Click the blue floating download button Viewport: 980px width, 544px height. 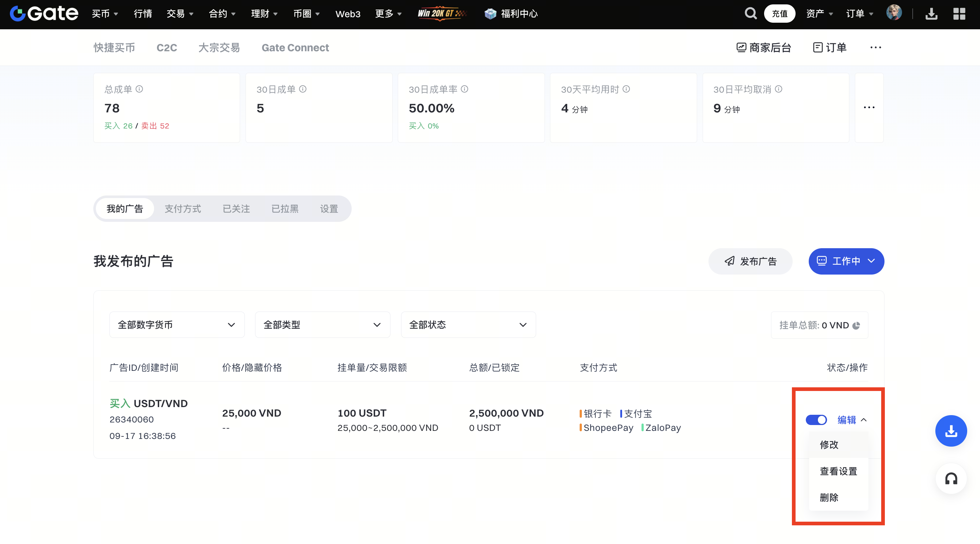[x=951, y=431]
